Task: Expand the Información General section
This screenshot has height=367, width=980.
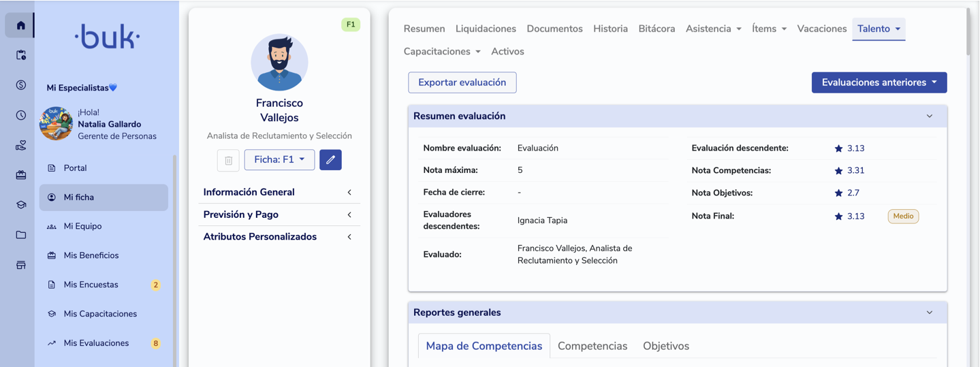Action: point(279,192)
